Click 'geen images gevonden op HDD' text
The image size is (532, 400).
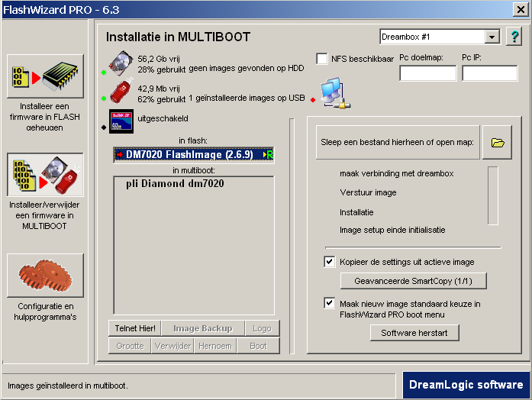tap(247, 68)
